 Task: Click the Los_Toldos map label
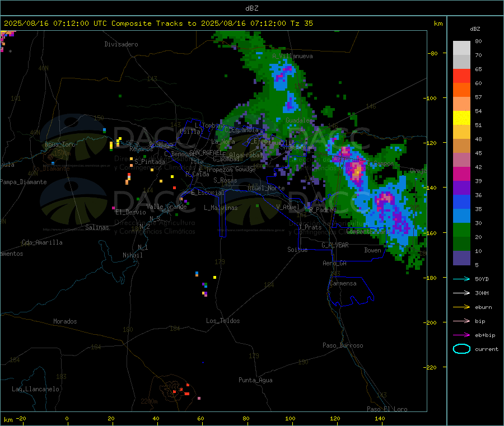click(x=223, y=321)
